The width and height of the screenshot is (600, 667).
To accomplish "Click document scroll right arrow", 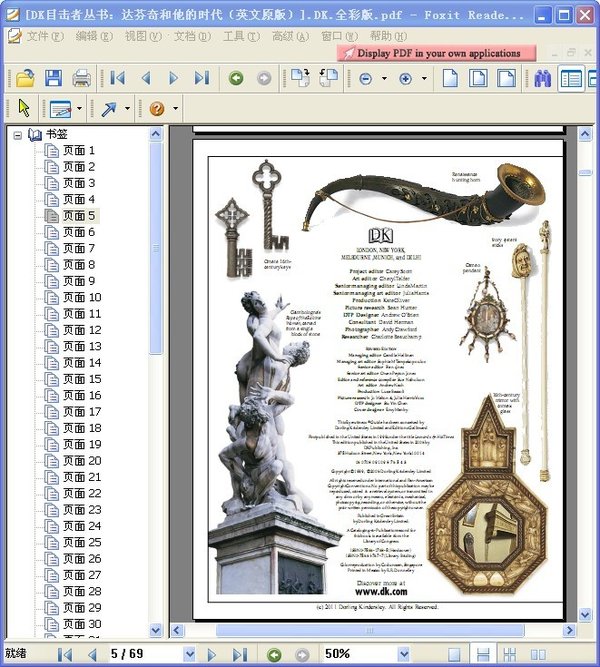I will point(569,630).
